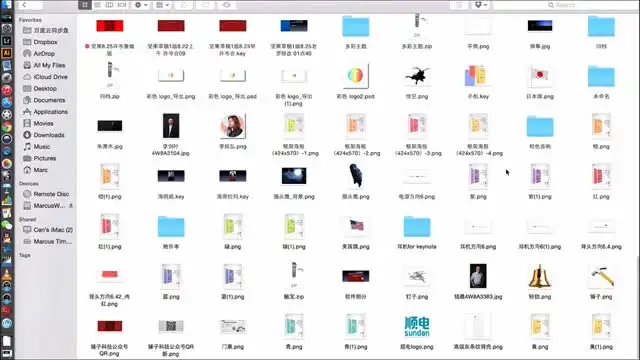This screenshot has height=360, width=640.
Task: Go back with the Finder back arrow
Action: [24, 5]
